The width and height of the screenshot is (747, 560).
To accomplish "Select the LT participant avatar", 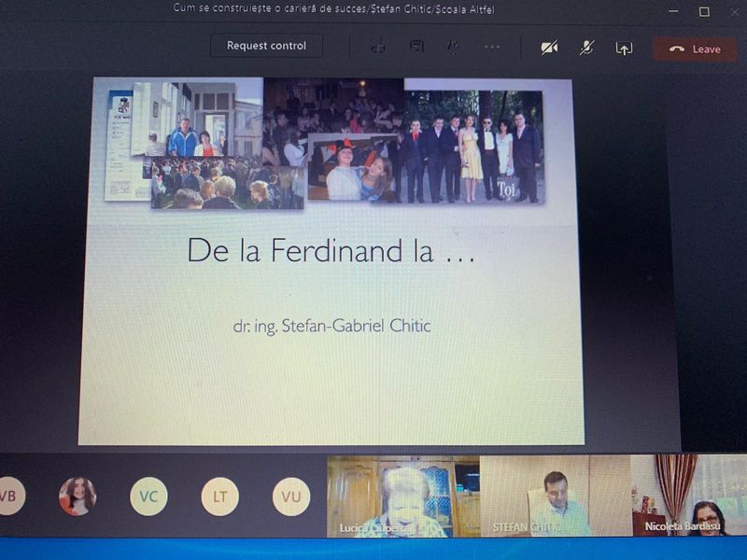I will [x=219, y=497].
